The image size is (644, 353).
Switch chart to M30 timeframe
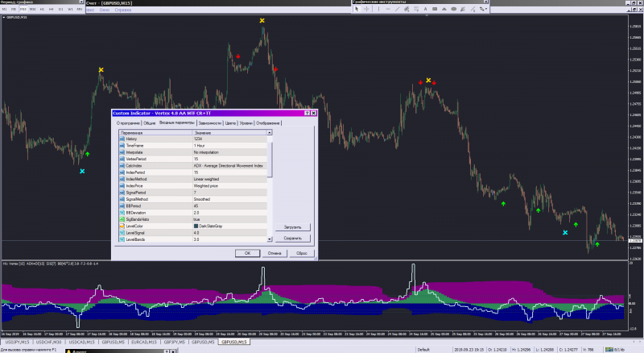(x=32, y=9)
